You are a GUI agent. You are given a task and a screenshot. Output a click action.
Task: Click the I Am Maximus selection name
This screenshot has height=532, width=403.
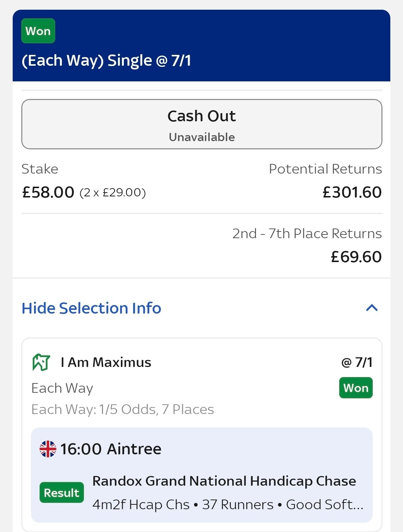pos(106,363)
